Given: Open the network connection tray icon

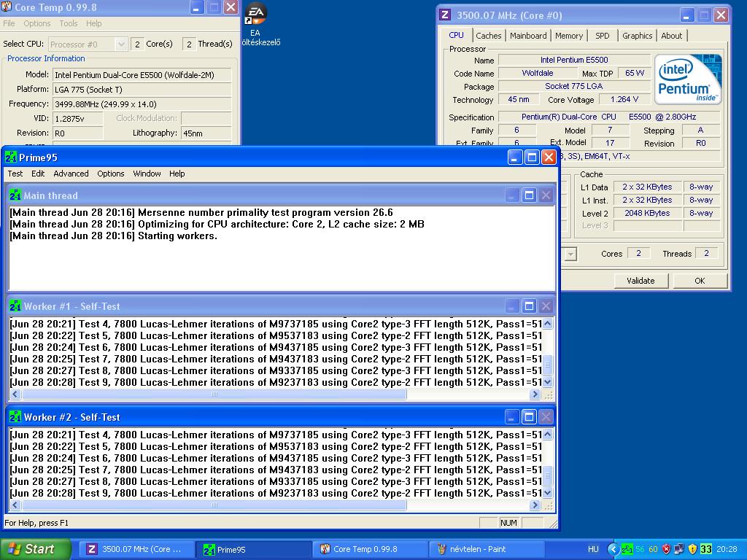Looking at the screenshot, I should click(679, 549).
